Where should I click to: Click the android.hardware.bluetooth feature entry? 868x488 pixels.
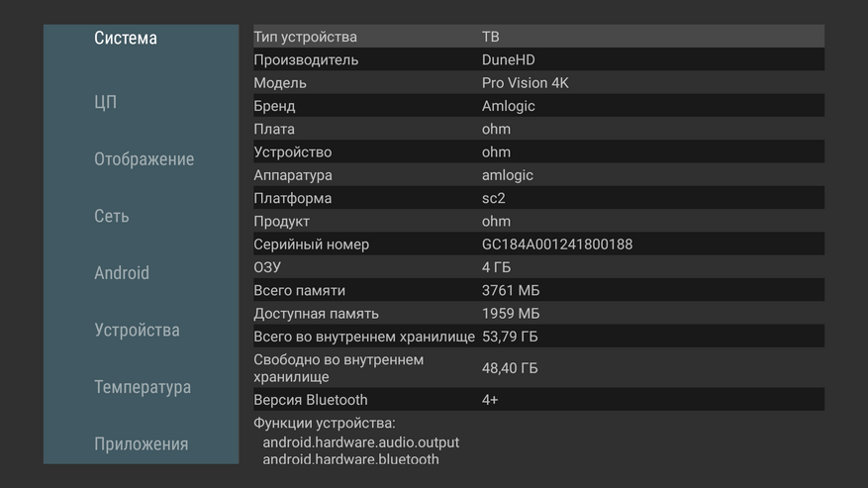pyautogui.click(x=350, y=459)
